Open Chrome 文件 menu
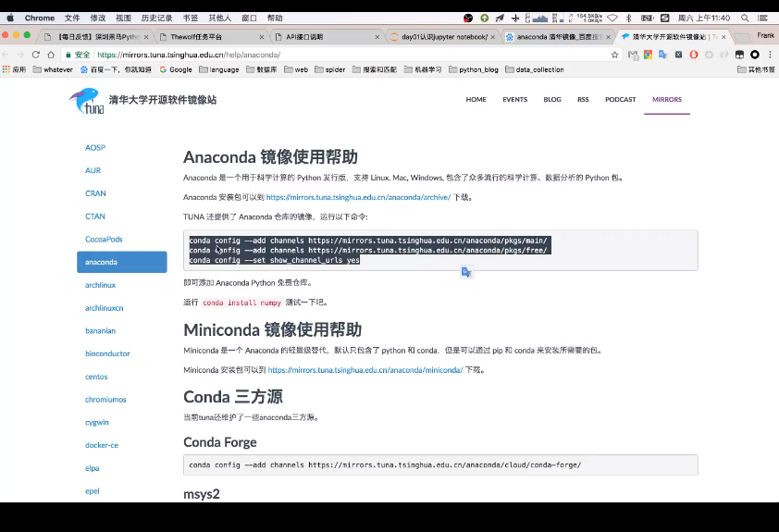This screenshot has width=779, height=532. (x=72, y=18)
